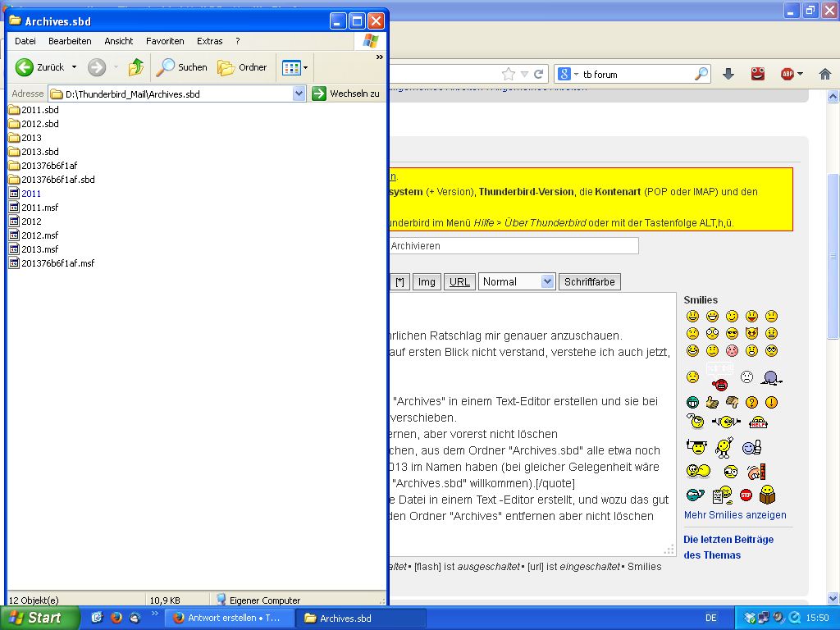
Task: Open the Zurück history dropdown arrow
Action: [x=74, y=67]
